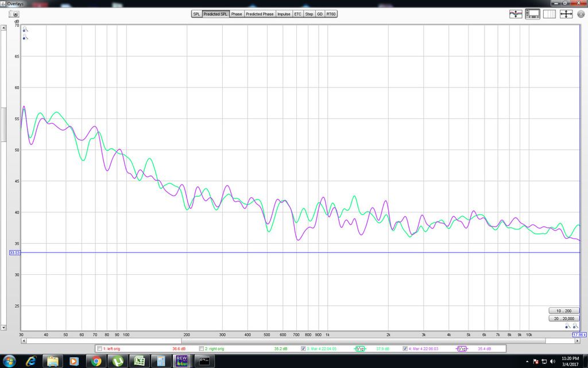588x368 pixels.
Task: Click the graph limits arrows icon
Action: (x=566, y=14)
